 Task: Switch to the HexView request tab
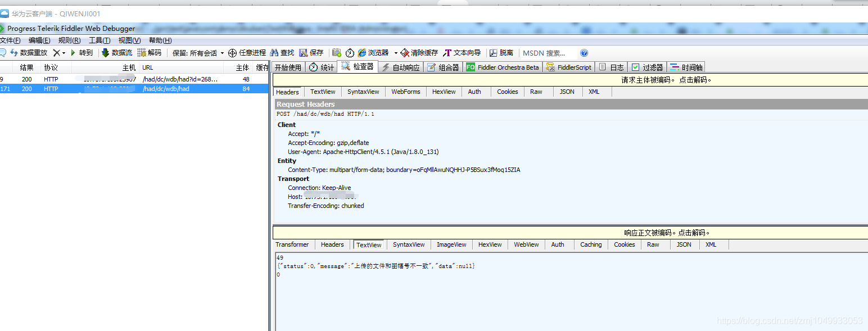444,91
